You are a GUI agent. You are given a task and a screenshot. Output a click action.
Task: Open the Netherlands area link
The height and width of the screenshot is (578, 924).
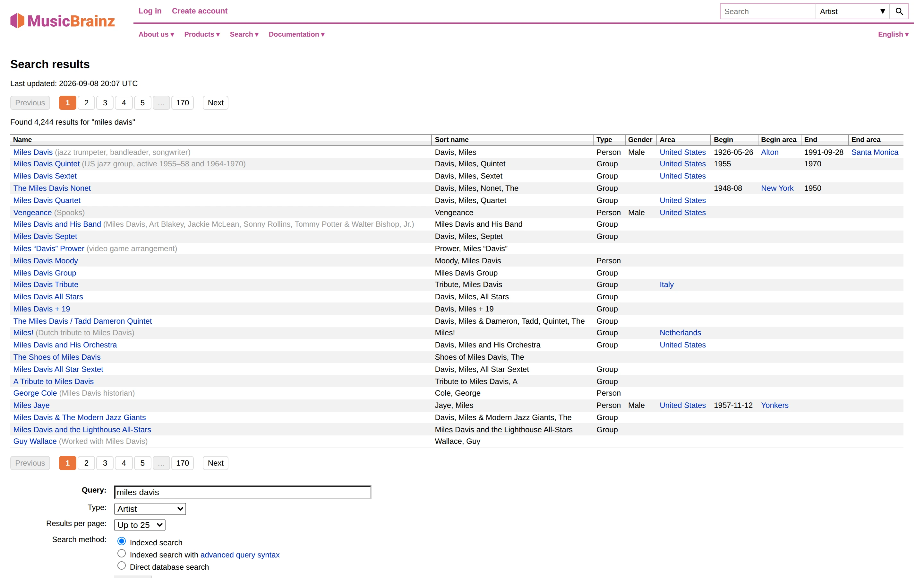680,333
